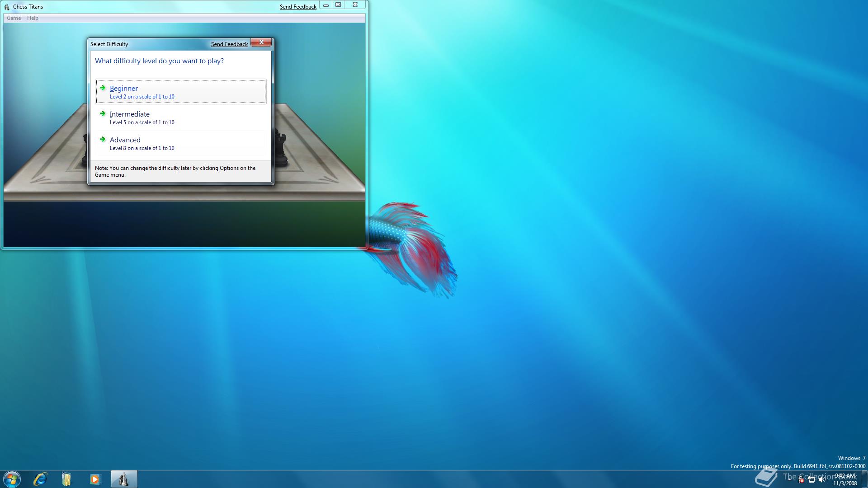Open the Windows Start menu
The width and height of the screenshot is (868, 488).
tap(12, 479)
